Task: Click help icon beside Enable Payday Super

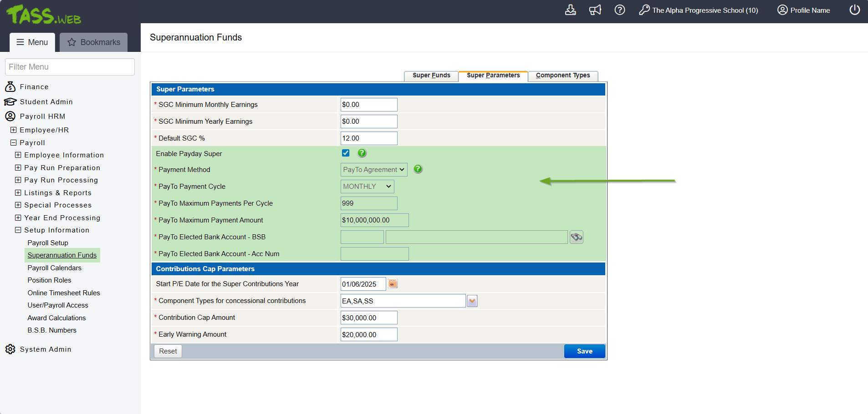Action: pyautogui.click(x=362, y=153)
